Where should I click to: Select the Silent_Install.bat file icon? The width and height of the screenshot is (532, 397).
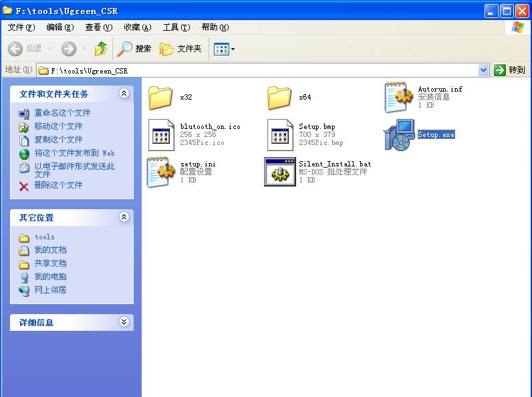pyautogui.click(x=280, y=172)
